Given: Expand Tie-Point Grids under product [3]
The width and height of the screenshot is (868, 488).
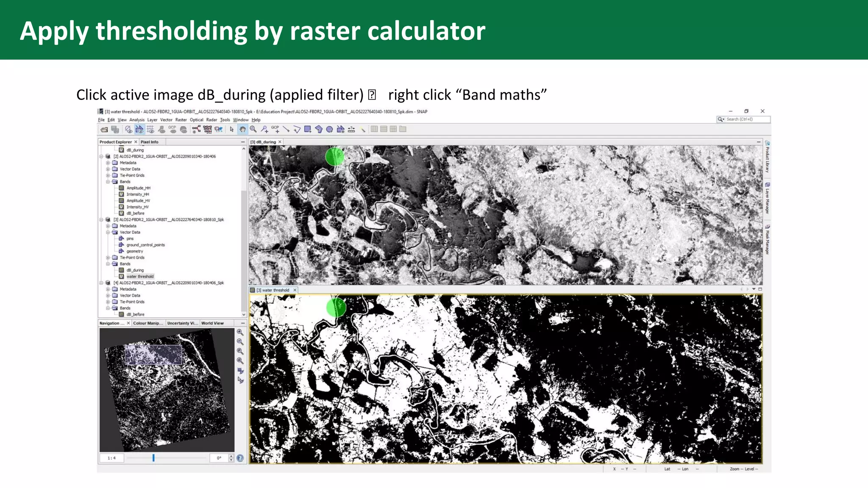Looking at the screenshot, I should click(x=108, y=258).
